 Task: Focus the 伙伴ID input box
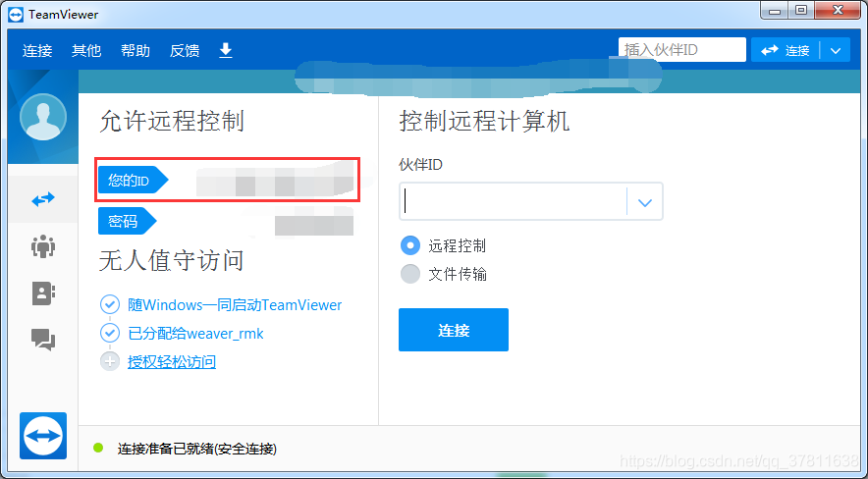pos(513,201)
